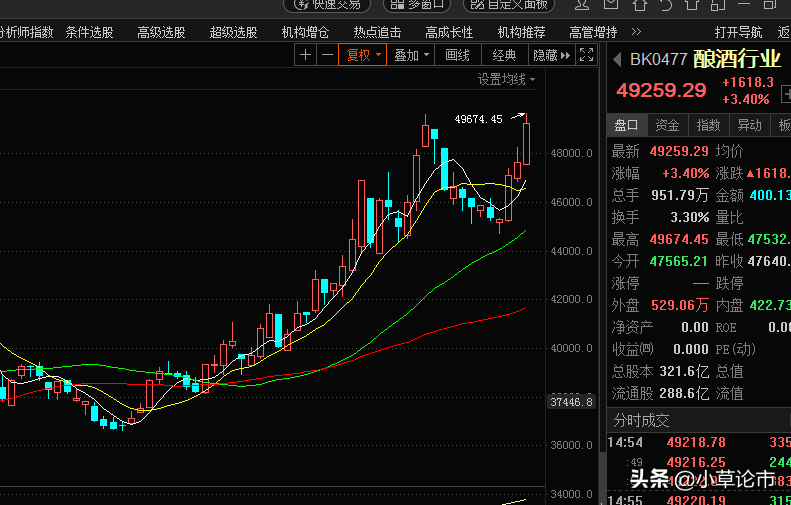Click 打开导航 link
791x505 pixels.
(739, 33)
